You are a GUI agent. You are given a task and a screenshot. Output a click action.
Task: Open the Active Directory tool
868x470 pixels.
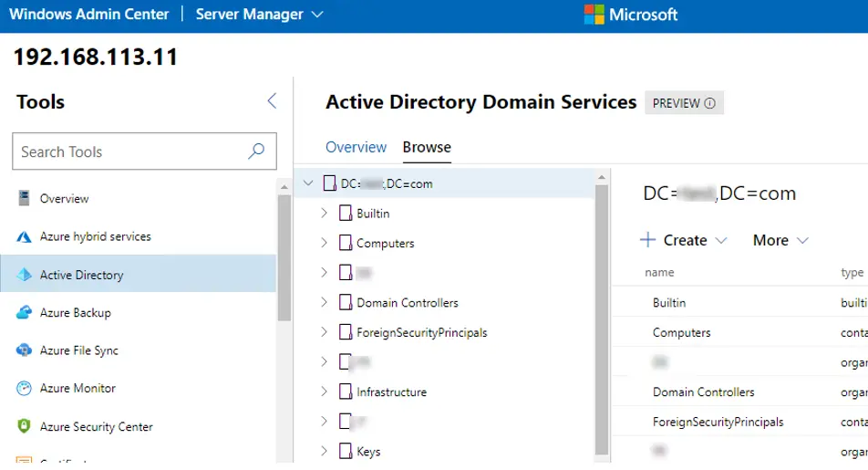tap(139, 274)
